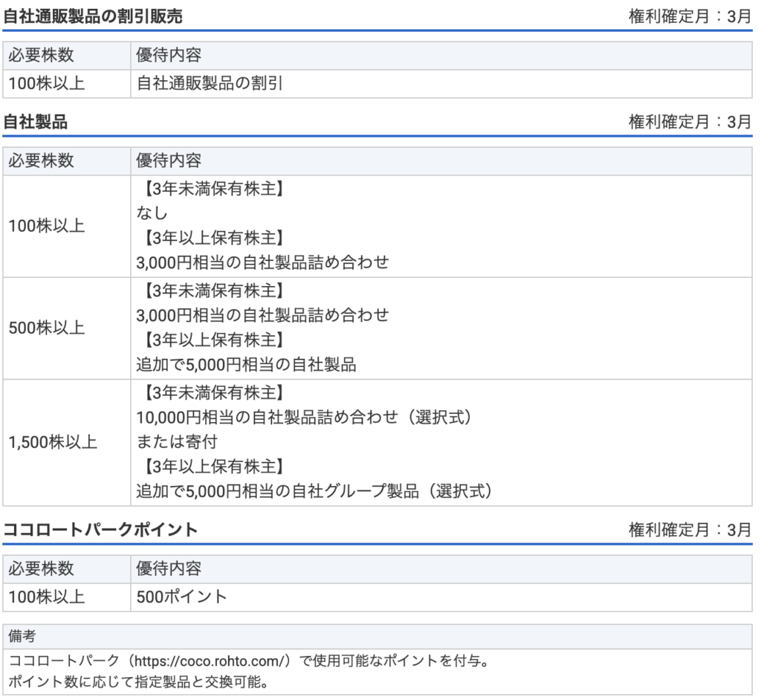The height and width of the screenshot is (700, 761).
Task: Click the 自社通販製品の割引 benefit cell
Action: 441,83
